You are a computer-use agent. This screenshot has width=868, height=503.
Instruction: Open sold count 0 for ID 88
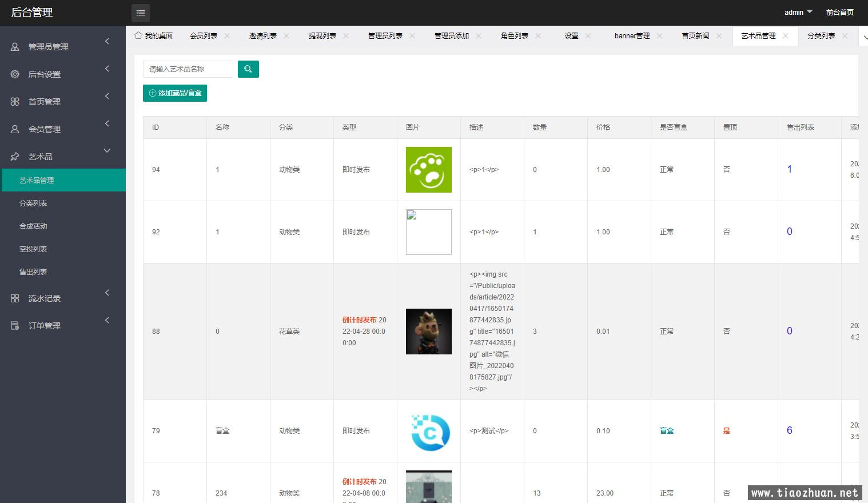tap(790, 331)
